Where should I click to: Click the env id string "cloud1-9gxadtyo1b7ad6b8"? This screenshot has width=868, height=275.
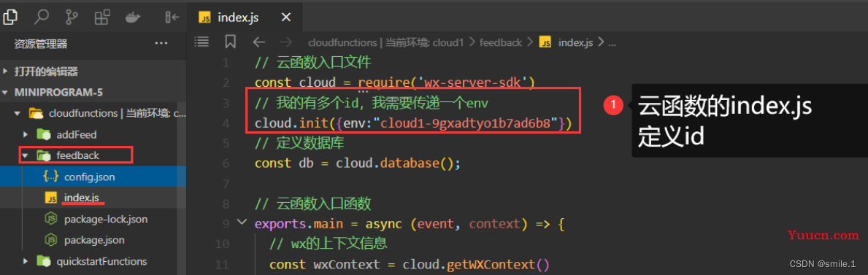pyautogui.click(x=466, y=123)
